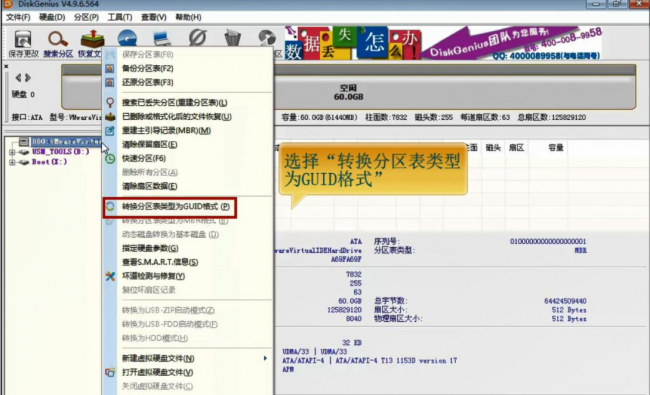Open the 文件(F) menu
This screenshot has height=395, width=650.
coord(18,17)
